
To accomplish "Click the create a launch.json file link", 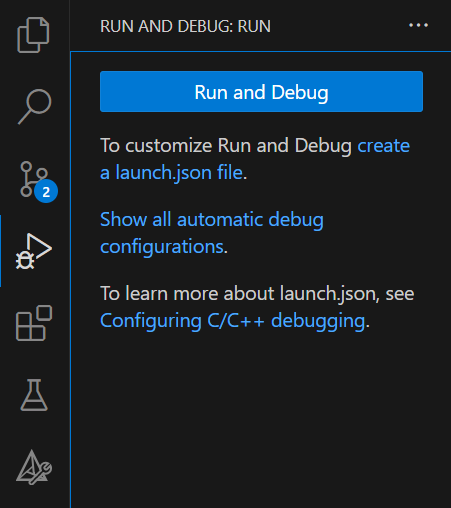I will click(x=255, y=159).
